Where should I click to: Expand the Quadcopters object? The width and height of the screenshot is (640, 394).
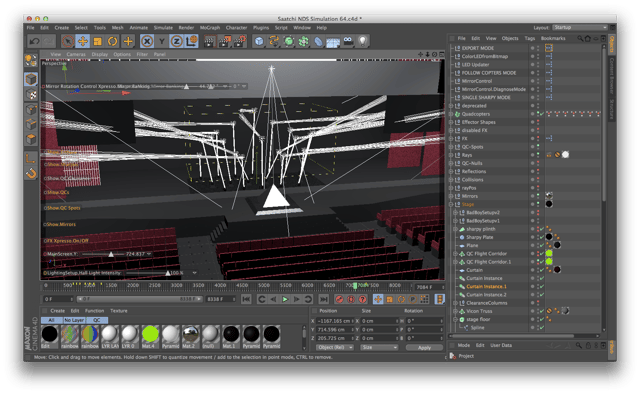click(x=451, y=114)
